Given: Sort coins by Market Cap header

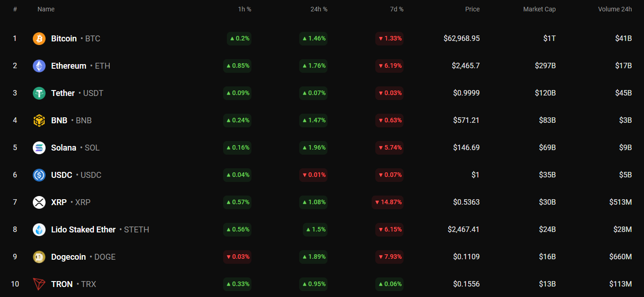Looking at the screenshot, I should point(539,9).
